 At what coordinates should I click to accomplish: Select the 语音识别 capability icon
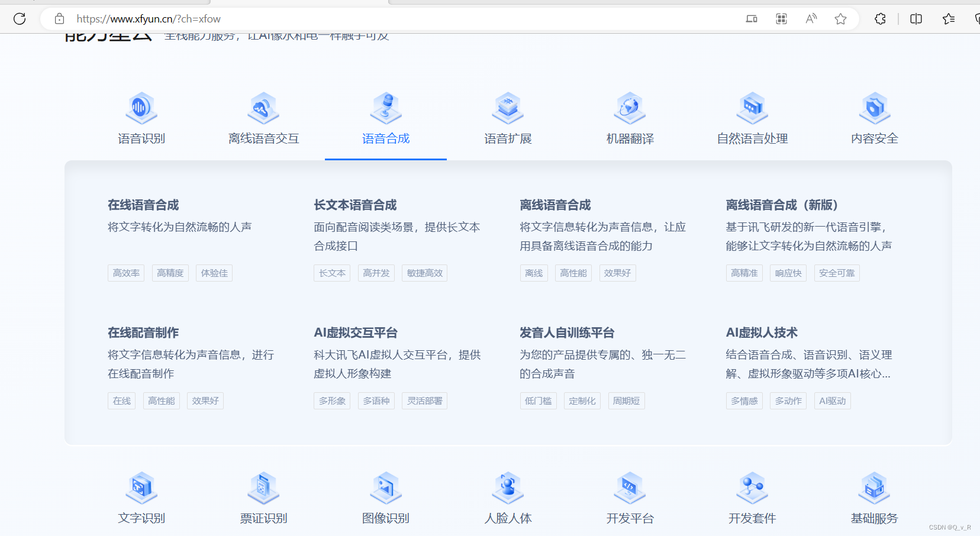(141, 108)
